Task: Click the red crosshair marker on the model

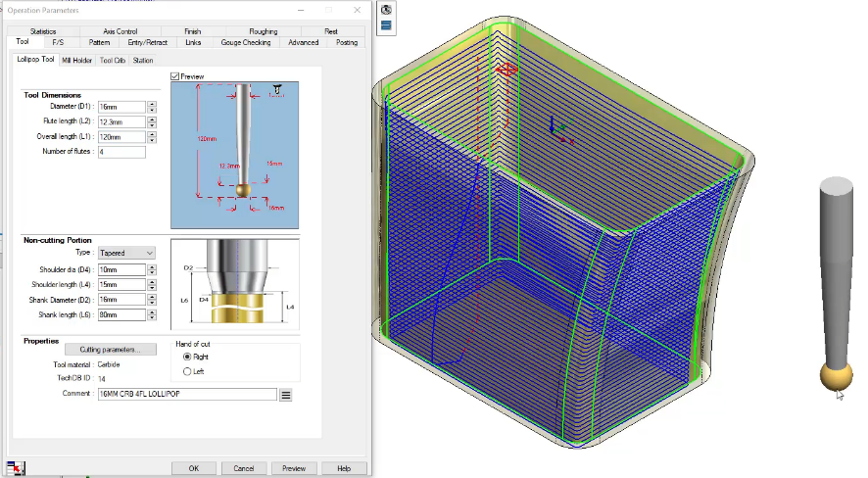Action: [x=506, y=70]
